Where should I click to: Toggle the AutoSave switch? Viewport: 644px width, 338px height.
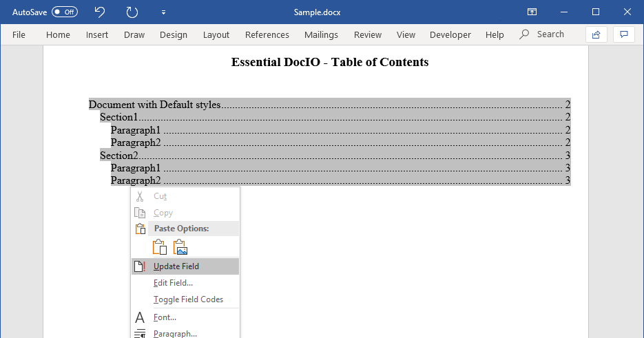65,12
